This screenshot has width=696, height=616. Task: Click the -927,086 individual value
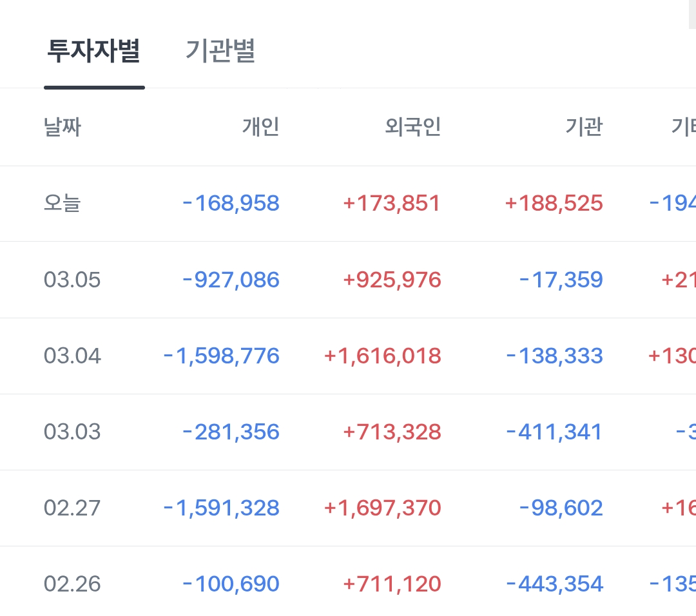pyautogui.click(x=231, y=280)
